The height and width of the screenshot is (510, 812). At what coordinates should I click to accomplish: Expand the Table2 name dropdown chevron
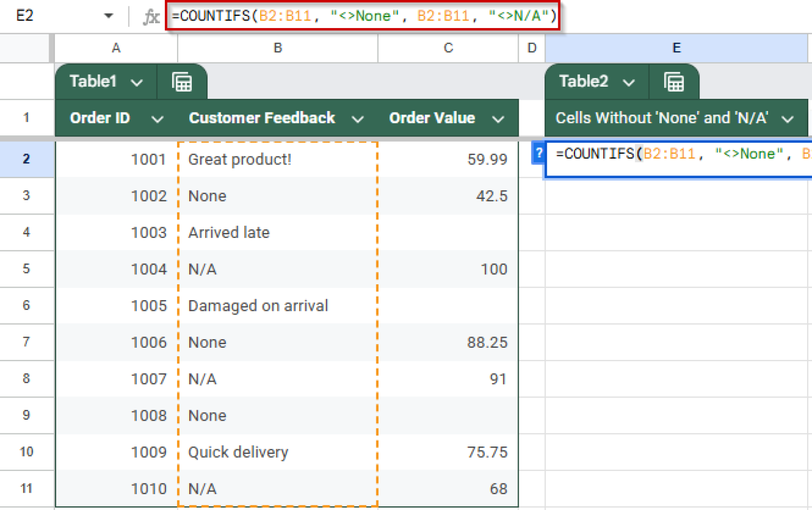pyautogui.click(x=629, y=82)
